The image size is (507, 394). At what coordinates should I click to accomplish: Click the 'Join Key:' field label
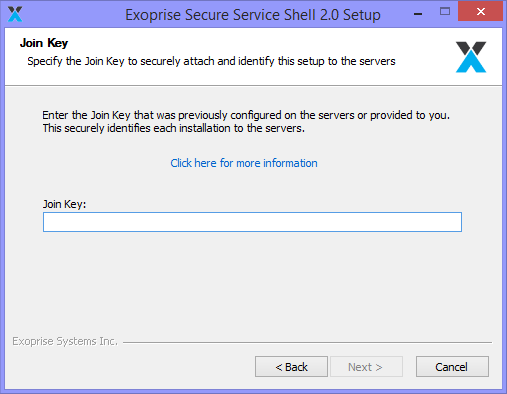click(64, 204)
